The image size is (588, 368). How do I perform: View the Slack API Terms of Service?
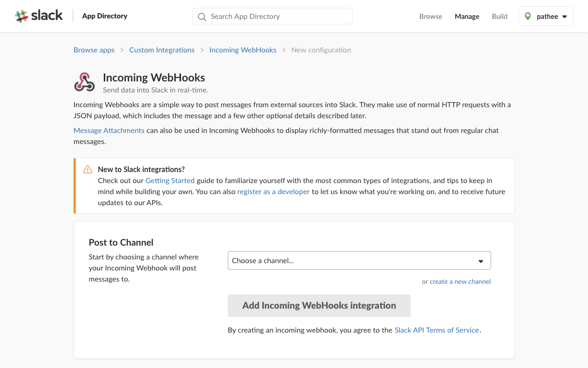pyautogui.click(x=436, y=330)
